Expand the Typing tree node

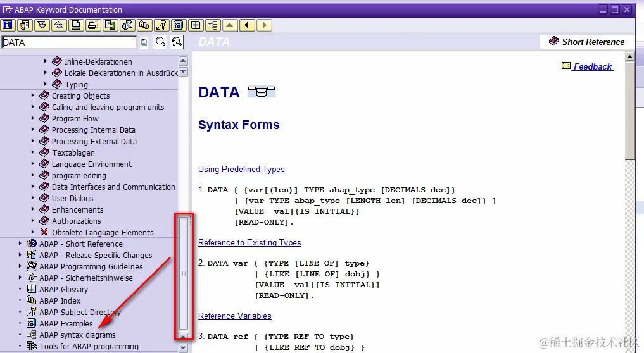pyautogui.click(x=45, y=84)
